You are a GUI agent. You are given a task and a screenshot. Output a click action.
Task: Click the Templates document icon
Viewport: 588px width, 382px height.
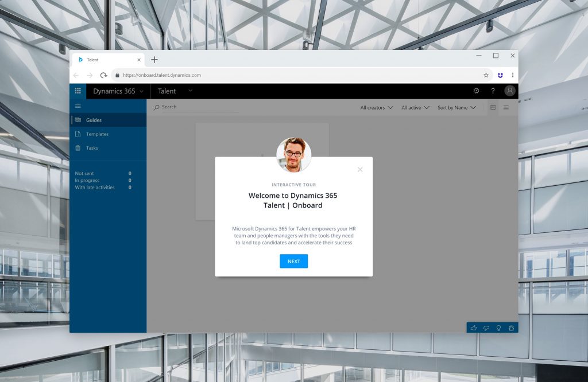click(78, 134)
